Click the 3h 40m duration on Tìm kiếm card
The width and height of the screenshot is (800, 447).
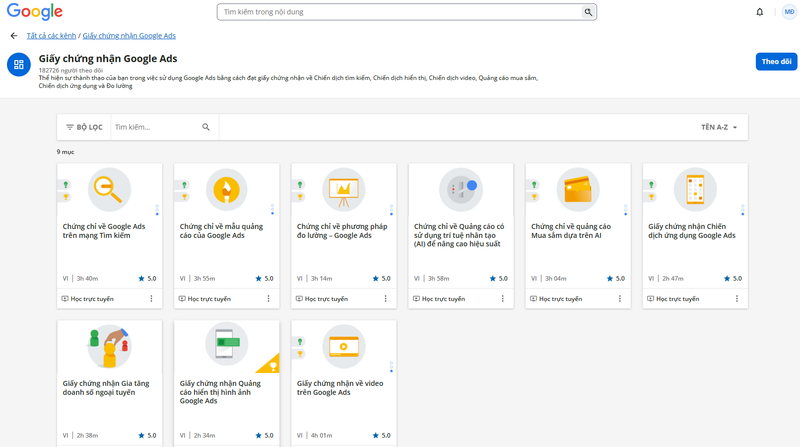[87, 279]
